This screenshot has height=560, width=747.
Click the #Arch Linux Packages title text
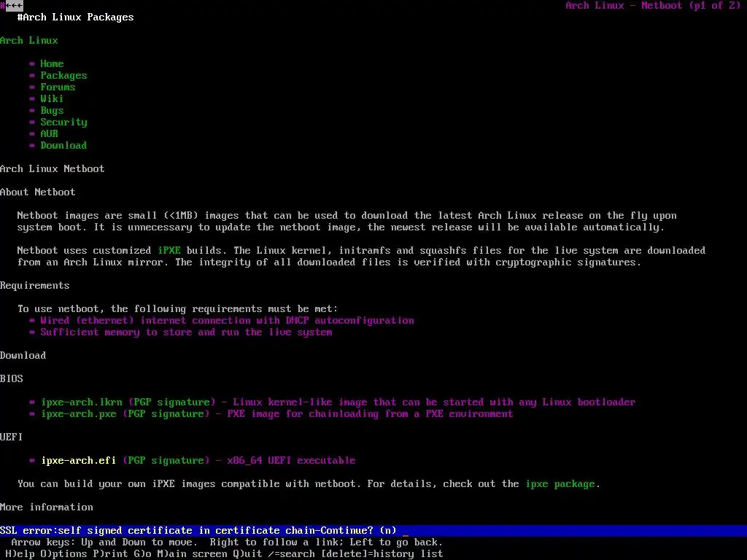[x=76, y=17]
